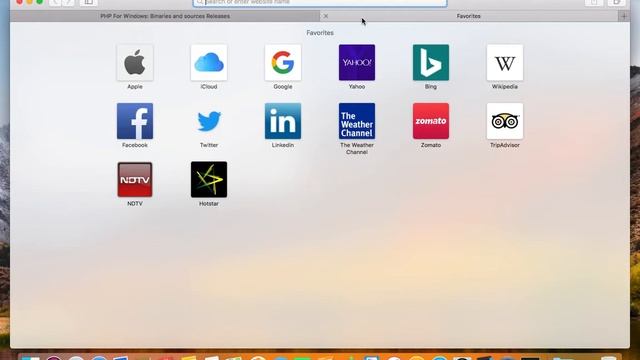Image resolution: width=640 pixels, height=360 pixels.
Task: Add a new tab with plus button
Action: [x=624, y=16]
